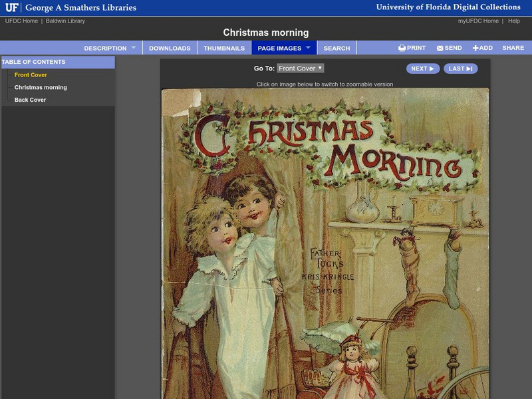Open myUFDC Home link
The image size is (532, 399).
(x=478, y=21)
